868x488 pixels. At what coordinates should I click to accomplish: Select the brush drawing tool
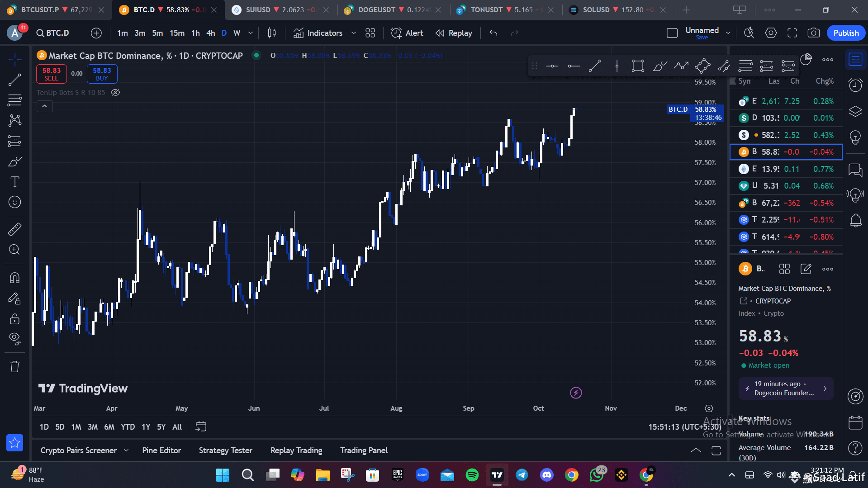14,161
